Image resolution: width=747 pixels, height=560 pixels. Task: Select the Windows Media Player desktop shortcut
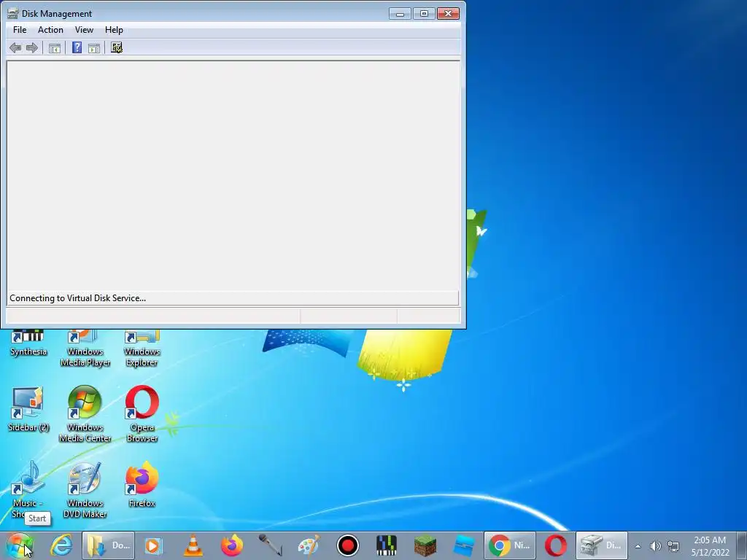pyautogui.click(x=85, y=349)
